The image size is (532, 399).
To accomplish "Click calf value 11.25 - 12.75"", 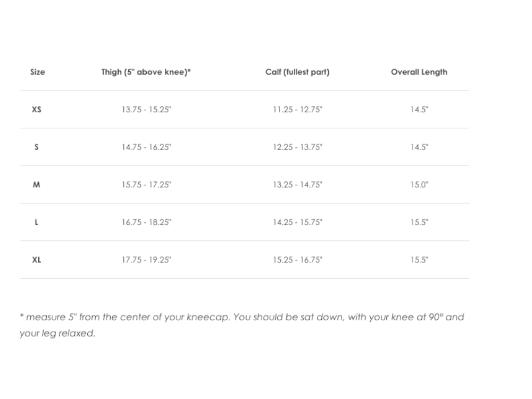I will (297, 110).
